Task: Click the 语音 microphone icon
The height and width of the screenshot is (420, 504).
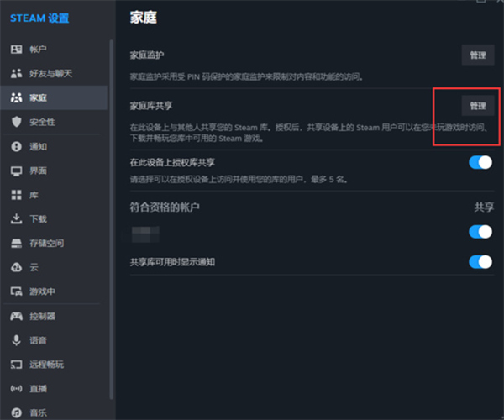Action: pos(17,340)
